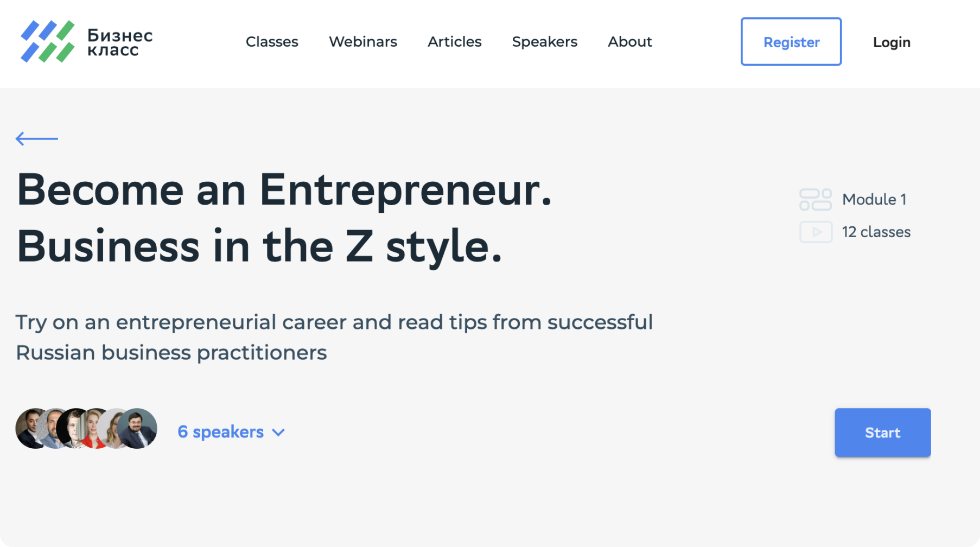
Task: Click the back arrow icon
Action: coord(36,139)
